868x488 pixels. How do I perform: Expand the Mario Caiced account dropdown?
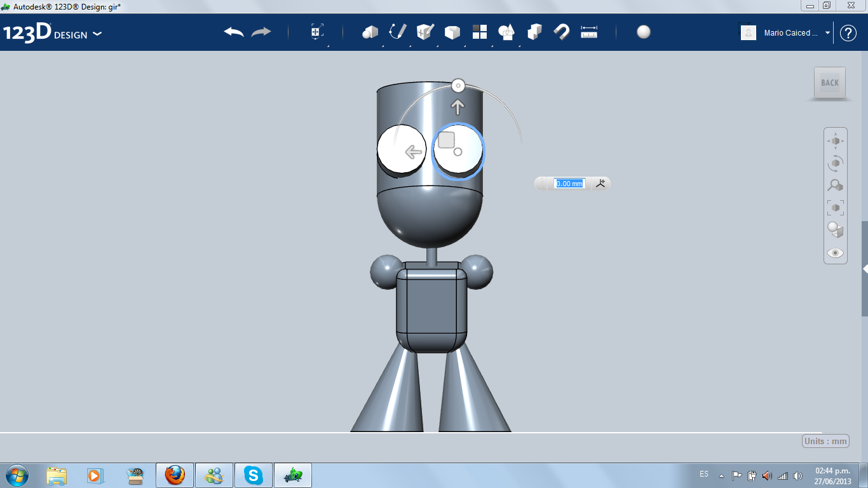pyautogui.click(x=827, y=32)
